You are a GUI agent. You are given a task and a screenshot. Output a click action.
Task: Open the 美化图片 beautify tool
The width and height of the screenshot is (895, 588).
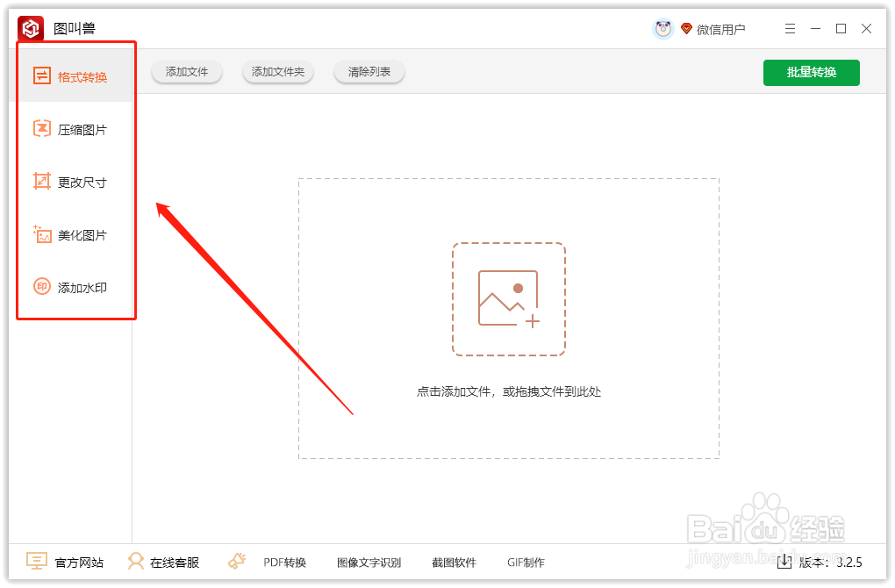74,234
